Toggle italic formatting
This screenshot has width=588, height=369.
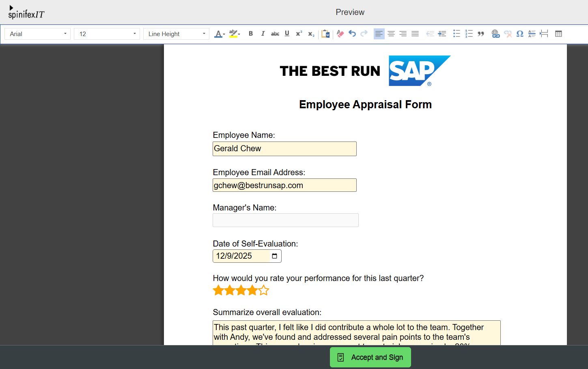263,34
